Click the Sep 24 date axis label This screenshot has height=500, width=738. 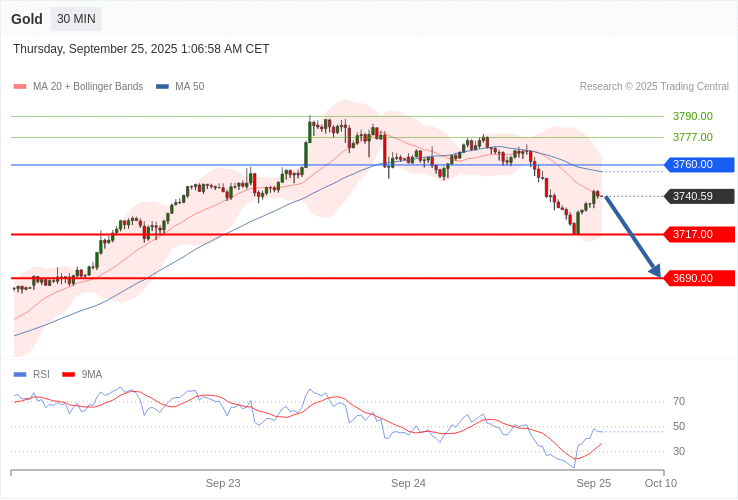408,483
